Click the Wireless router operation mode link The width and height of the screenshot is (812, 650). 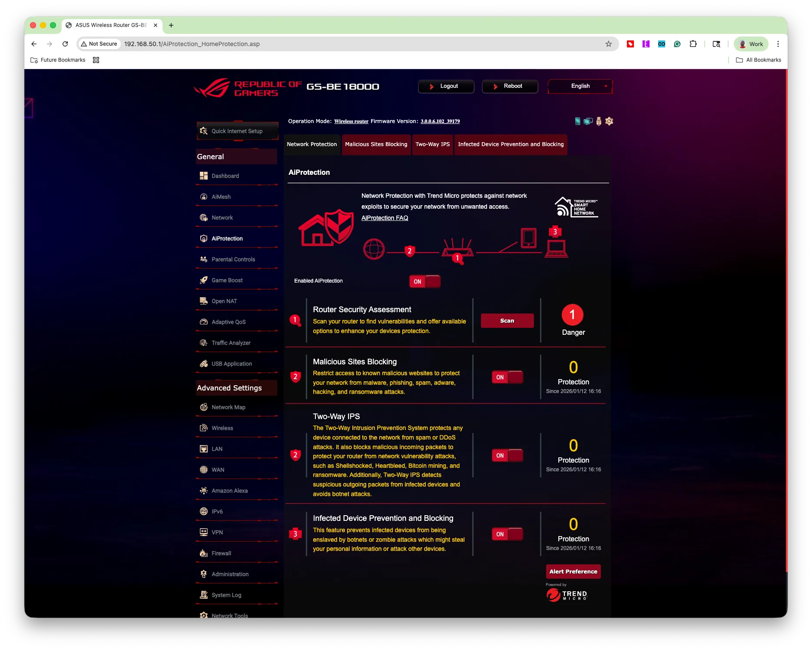coord(351,121)
